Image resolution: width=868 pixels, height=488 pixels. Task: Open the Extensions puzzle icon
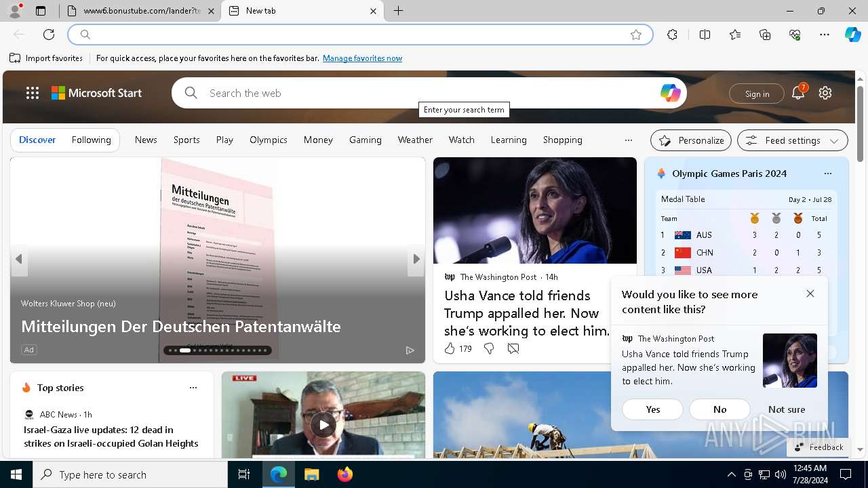672,35
